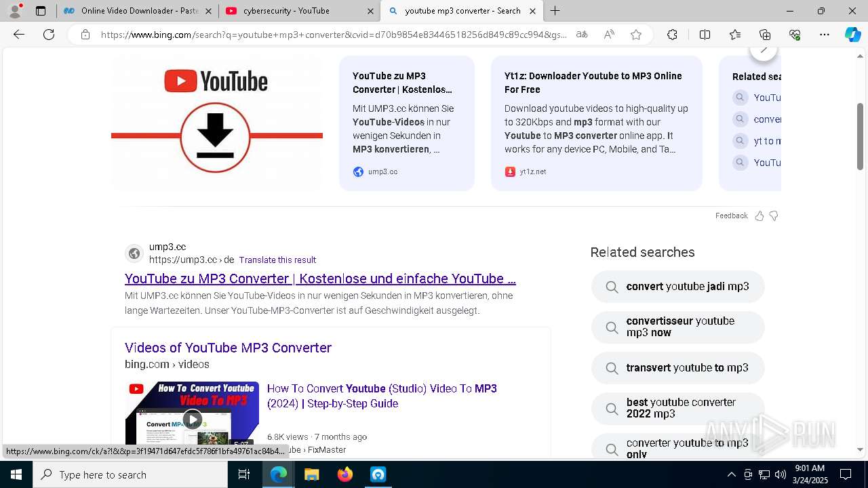Search convertisseur youtube mp3 now
Viewport: 868px width, 488px height.
pyautogui.click(x=678, y=327)
